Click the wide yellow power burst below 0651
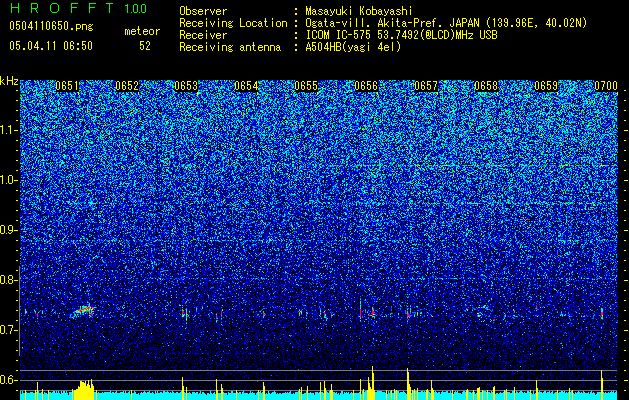Image resolution: width=629 pixels, height=400 pixels. pyautogui.click(x=83, y=390)
